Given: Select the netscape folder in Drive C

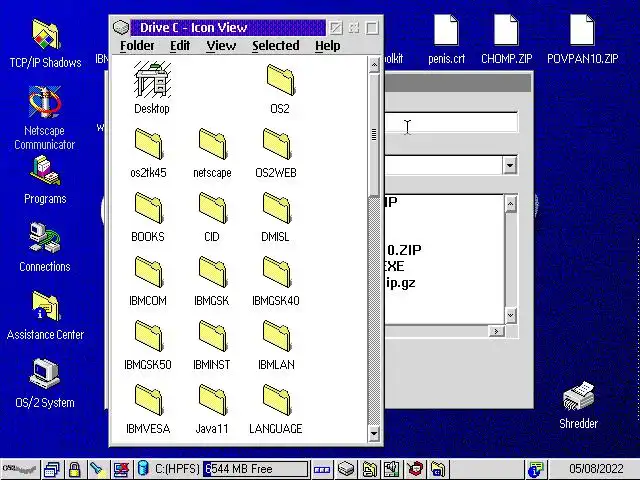Looking at the screenshot, I should (x=212, y=144).
